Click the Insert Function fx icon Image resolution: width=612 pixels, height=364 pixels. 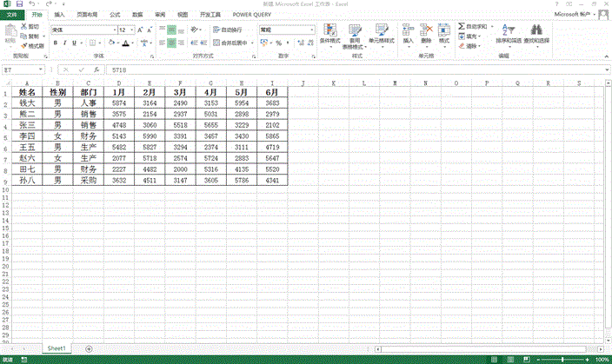coord(96,69)
